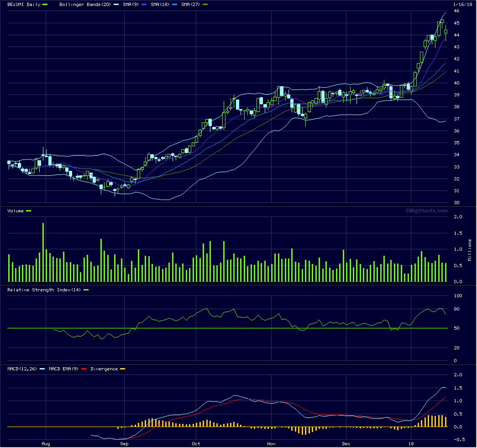The height and width of the screenshot is (448, 477).
Task: Click the 46 price axis label
Action: (456, 11)
